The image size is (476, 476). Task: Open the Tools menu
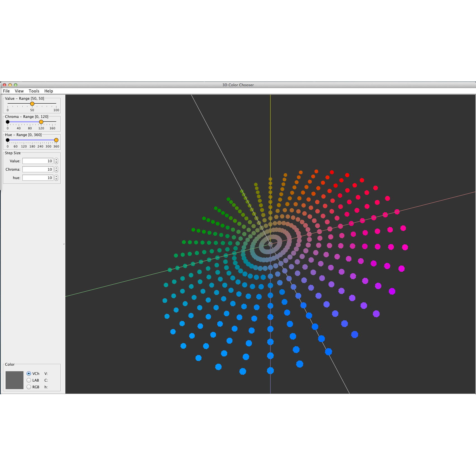point(34,91)
